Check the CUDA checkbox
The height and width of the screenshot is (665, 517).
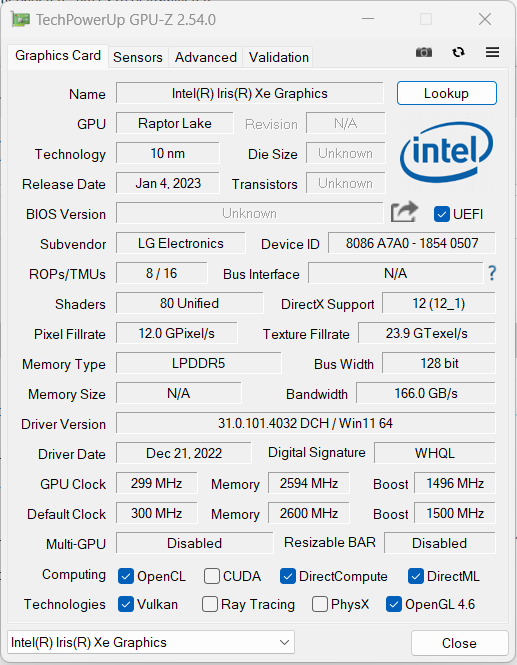(x=212, y=576)
